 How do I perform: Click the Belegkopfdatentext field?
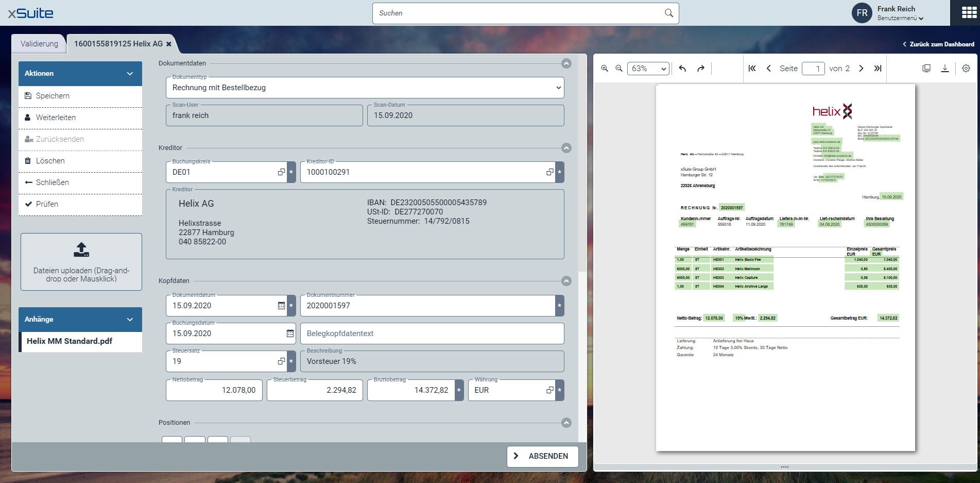(x=432, y=334)
